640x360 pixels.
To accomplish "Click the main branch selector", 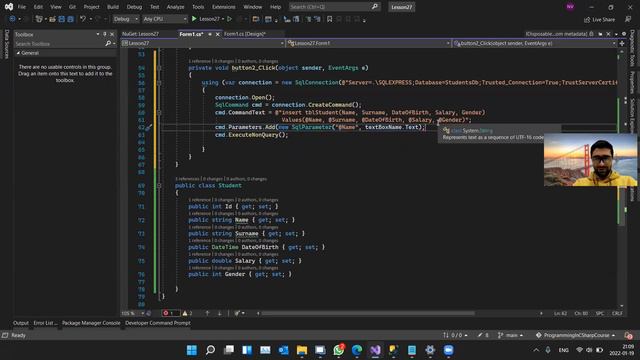I will 510,335.
